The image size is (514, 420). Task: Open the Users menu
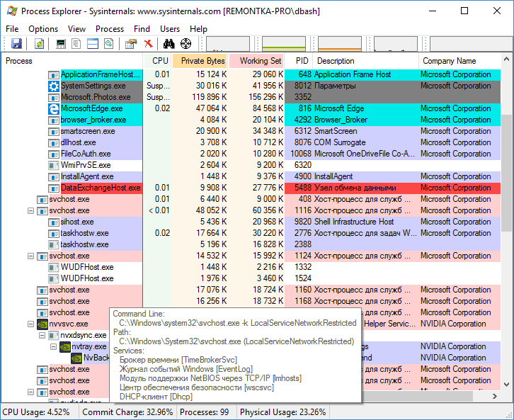[x=170, y=29]
